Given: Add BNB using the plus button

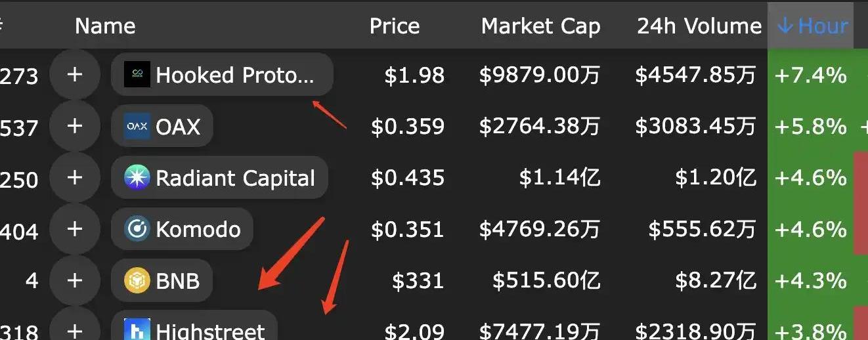Looking at the screenshot, I should pyautogui.click(x=75, y=280).
